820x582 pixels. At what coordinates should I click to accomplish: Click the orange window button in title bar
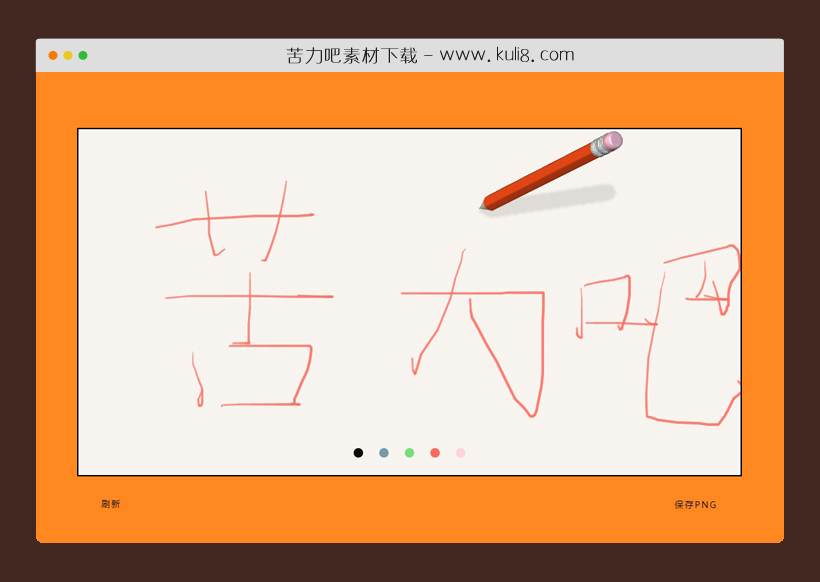[53, 56]
